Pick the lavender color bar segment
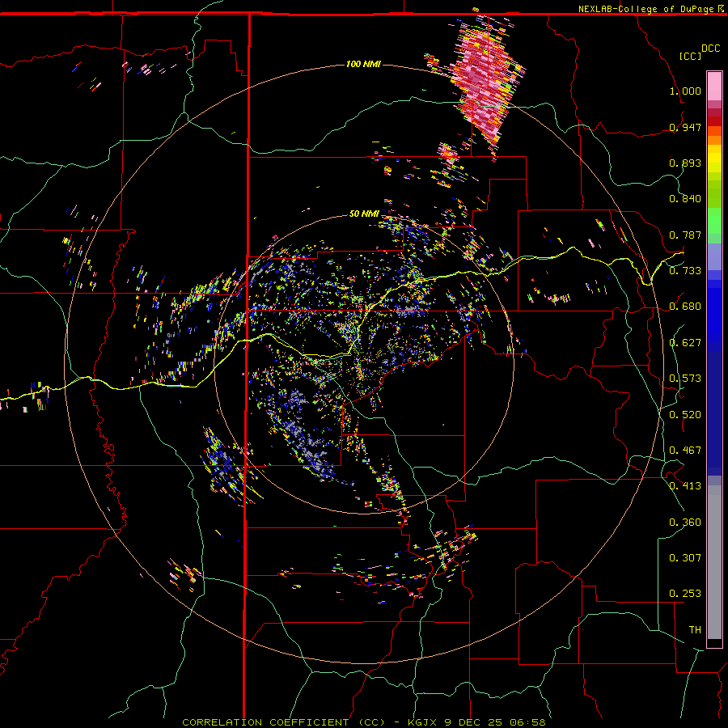728x728 pixels. point(714,256)
